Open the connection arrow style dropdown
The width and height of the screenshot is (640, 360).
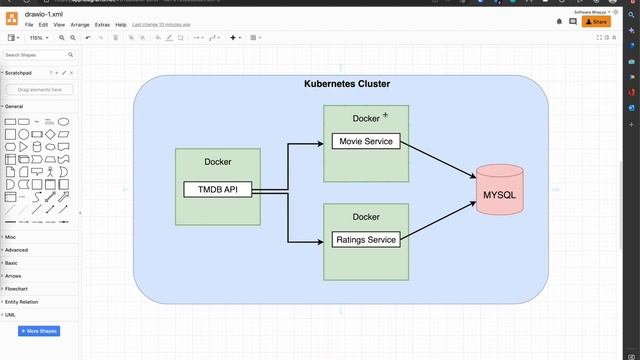click(198, 38)
